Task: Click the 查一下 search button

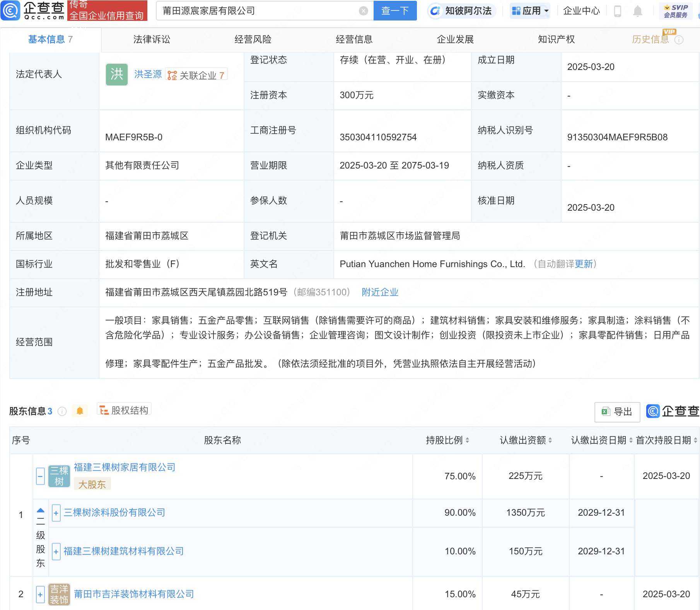Action: pyautogui.click(x=395, y=10)
